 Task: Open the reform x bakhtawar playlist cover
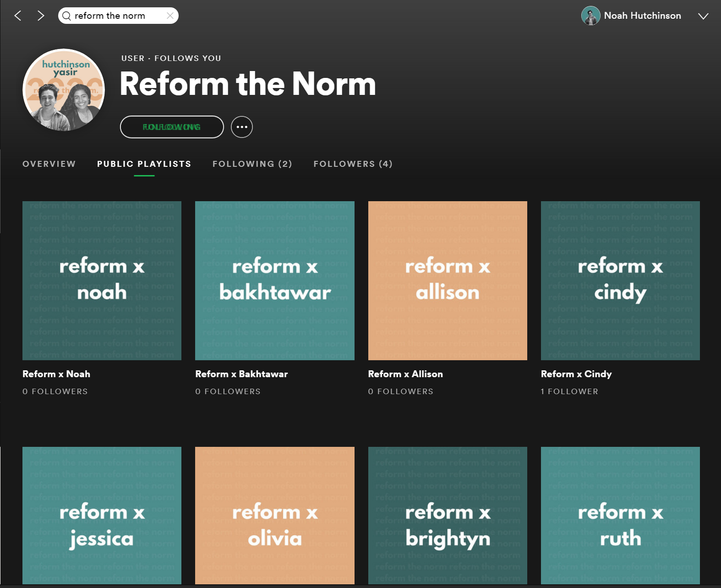coord(274,280)
